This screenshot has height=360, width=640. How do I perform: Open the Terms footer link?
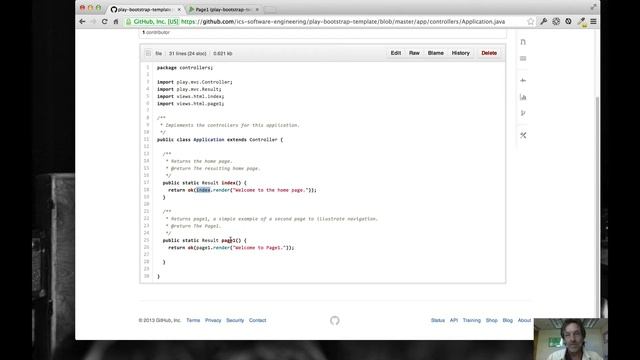click(193, 320)
